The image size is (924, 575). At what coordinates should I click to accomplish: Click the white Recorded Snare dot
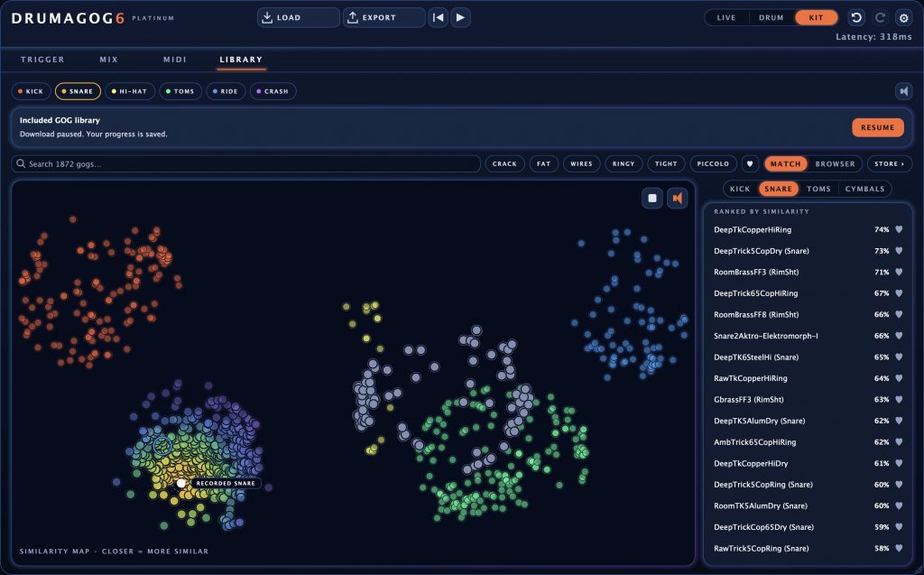[180, 483]
